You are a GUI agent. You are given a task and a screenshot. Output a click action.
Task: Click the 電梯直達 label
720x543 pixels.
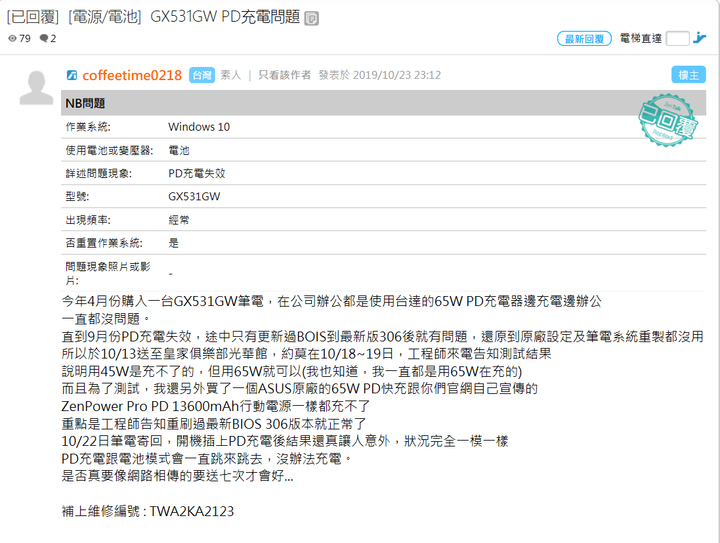click(x=641, y=39)
